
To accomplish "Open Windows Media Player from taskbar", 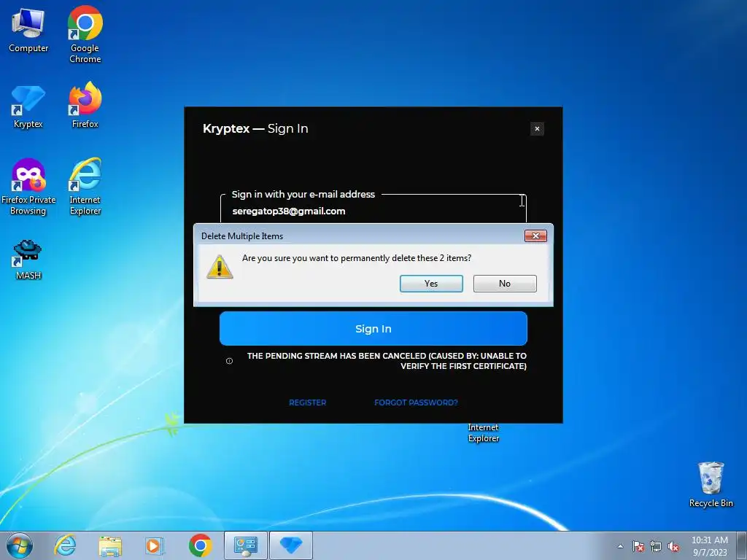I will [155, 545].
